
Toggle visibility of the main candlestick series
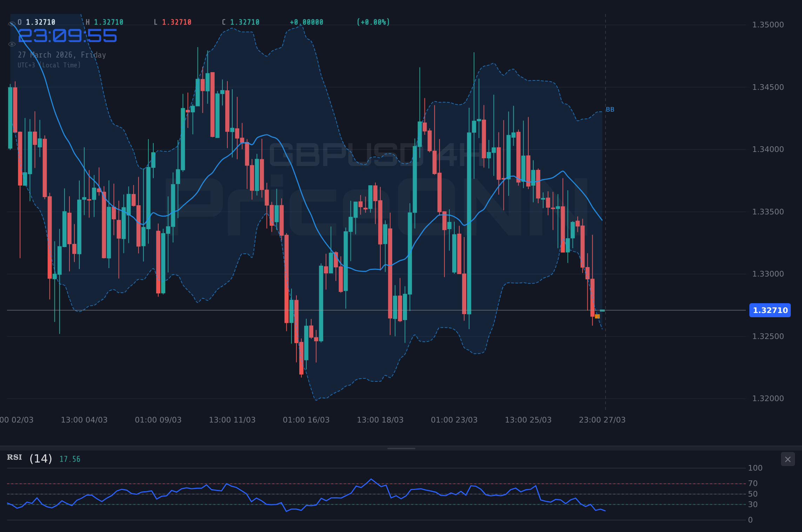coord(12,23)
